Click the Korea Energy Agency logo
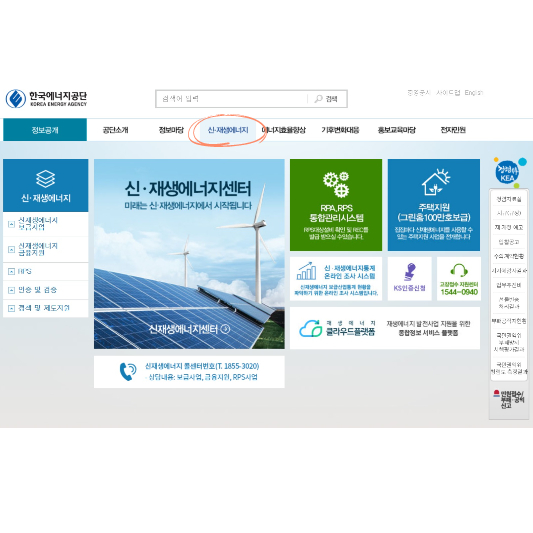The height and width of the screenshot is (533, 533). coord(46,99)
